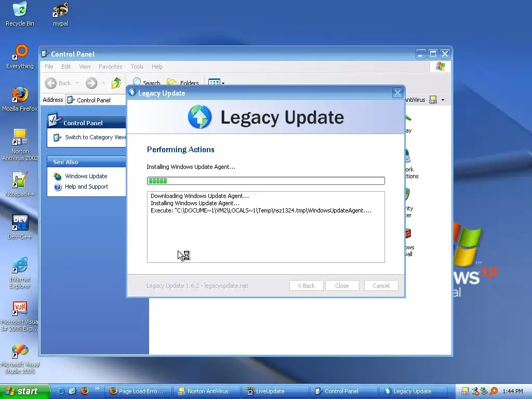Open the Everything search shortcut
This screenshot has width=532, height=399.
coord(20,57)
